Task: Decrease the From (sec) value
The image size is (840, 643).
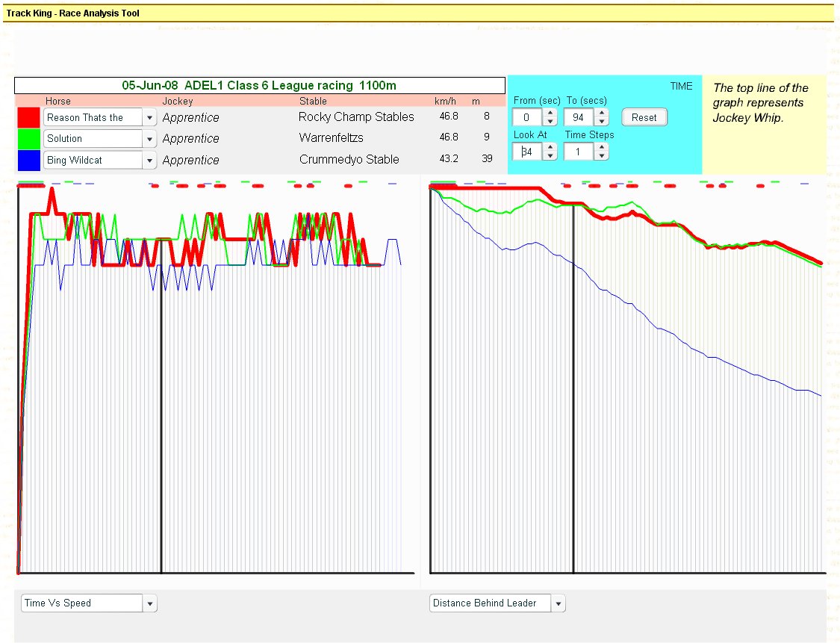Action: click(x=550, y=122)
